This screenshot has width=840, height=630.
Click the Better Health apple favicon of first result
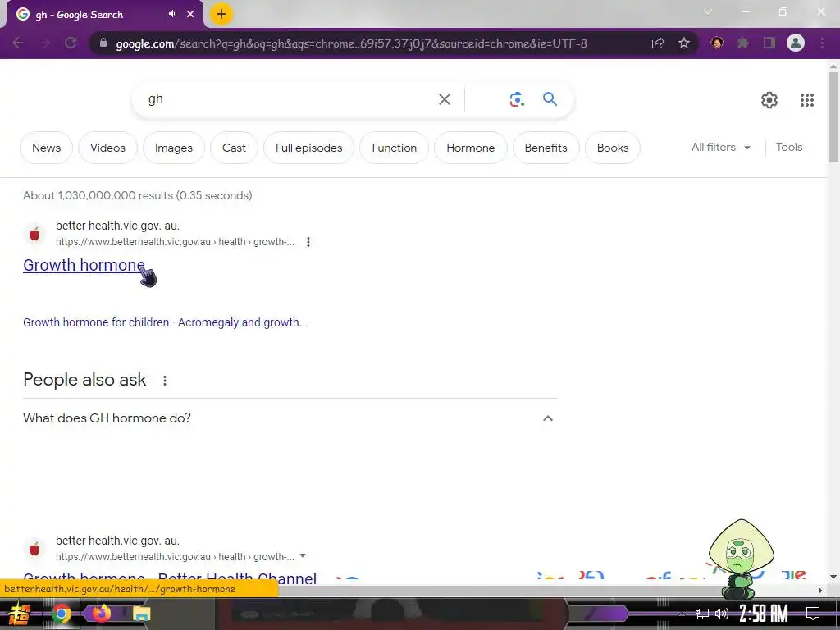(34, 234)
